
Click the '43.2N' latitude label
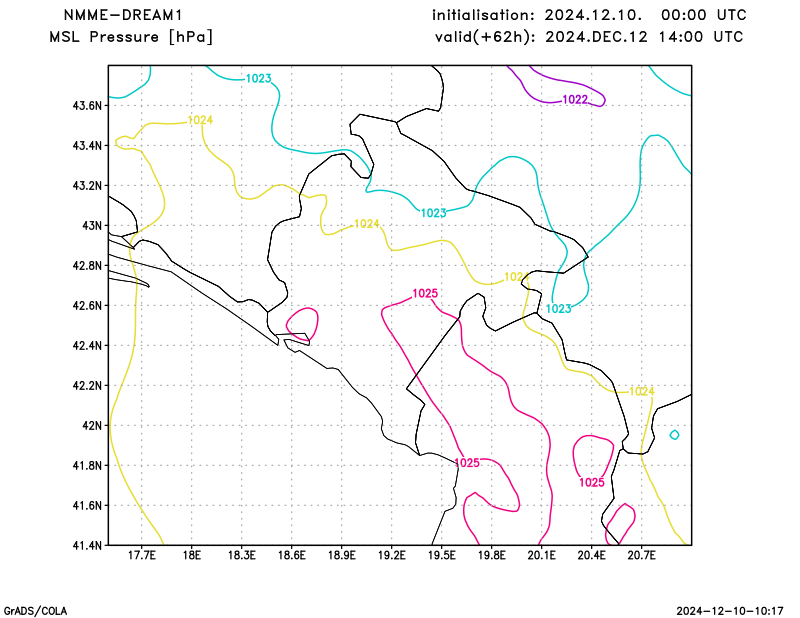(87, 186)
